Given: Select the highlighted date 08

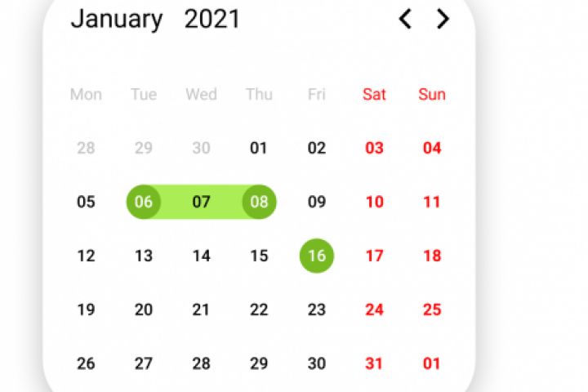Looking at the screenshot, I should coord(259,202).
